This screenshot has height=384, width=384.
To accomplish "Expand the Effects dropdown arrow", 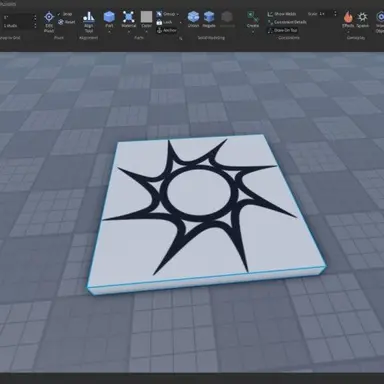I will pyautogui.click(x=348, y=32).
